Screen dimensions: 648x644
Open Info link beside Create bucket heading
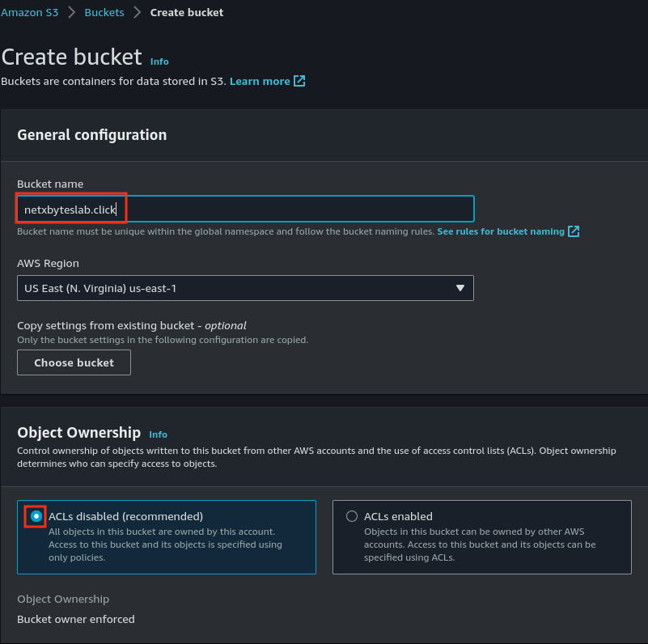point(159,61)
